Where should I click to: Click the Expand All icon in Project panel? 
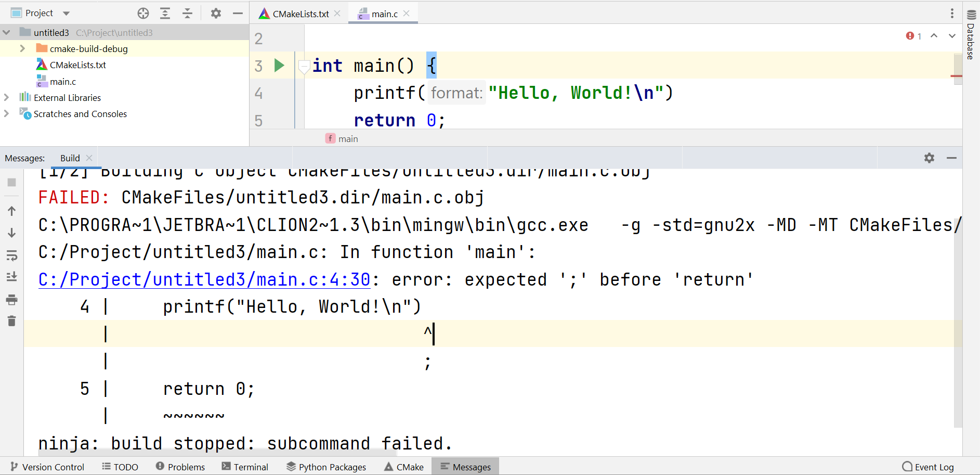pyautogui.click(x=165, y=14)
